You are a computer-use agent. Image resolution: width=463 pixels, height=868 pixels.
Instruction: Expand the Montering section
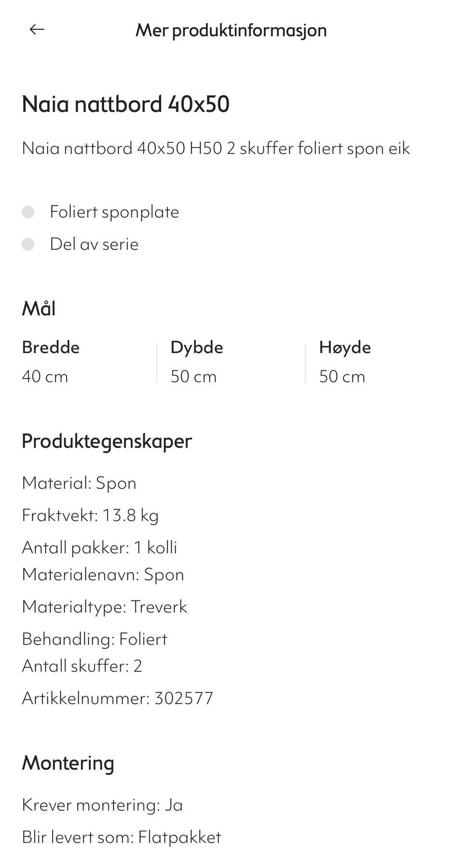[x=68, y=763]
